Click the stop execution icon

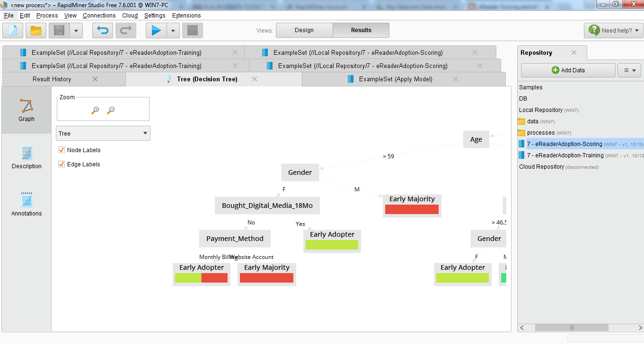click(193, 30)
